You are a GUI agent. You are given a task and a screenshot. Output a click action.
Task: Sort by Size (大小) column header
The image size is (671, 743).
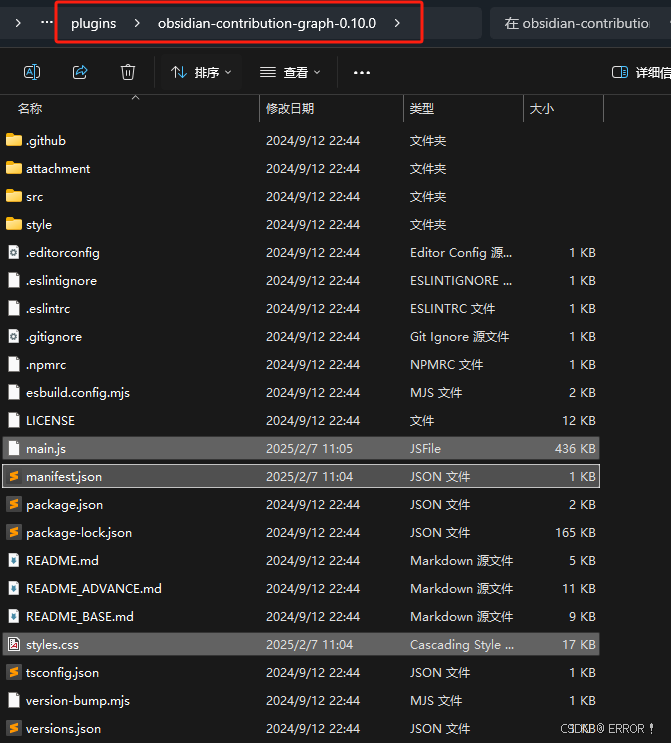coord(541,109)
